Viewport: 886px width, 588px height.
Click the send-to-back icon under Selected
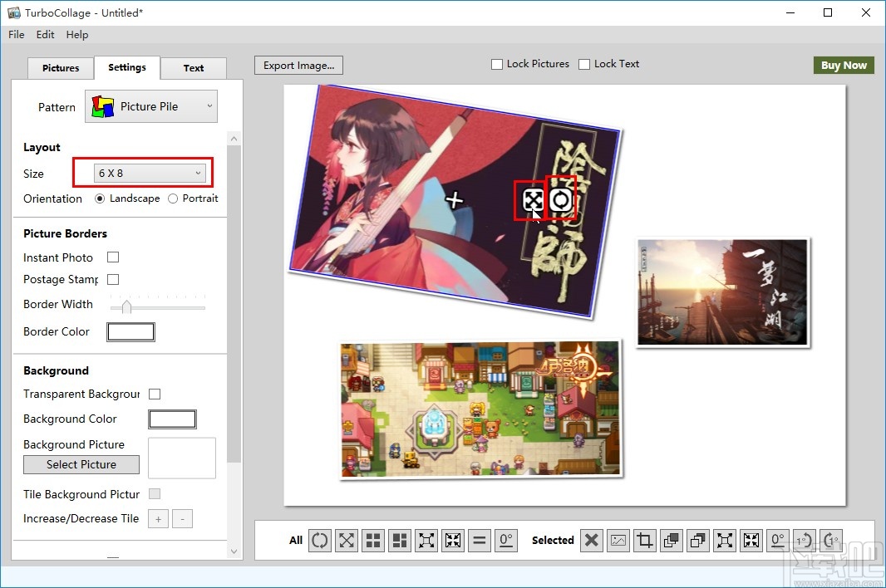click(697, 540)
